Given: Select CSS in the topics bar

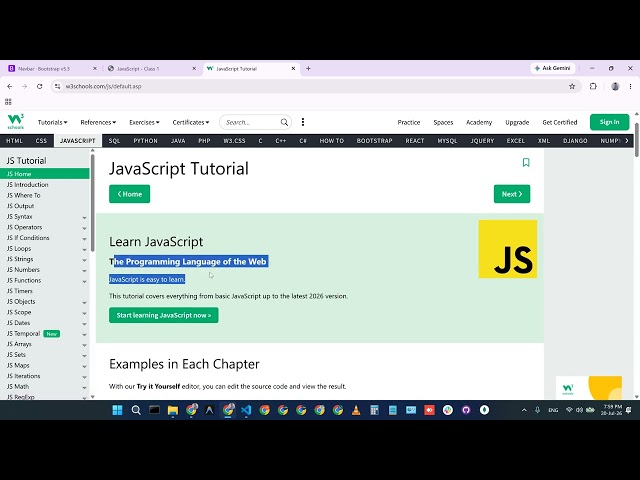Looking at the screenshot, I should click(x=41, y=140).
